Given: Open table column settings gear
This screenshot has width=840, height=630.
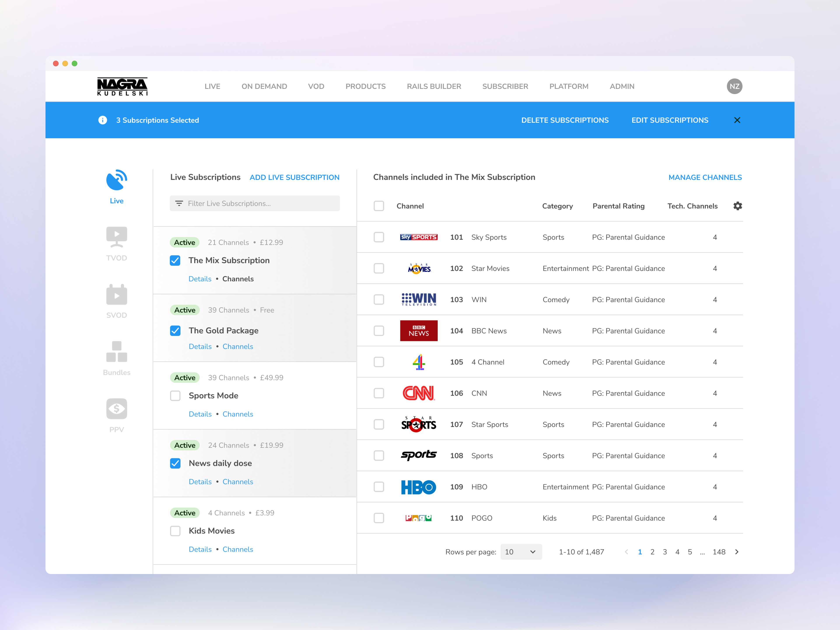Looking at the screenshot, I should [737, 206].
